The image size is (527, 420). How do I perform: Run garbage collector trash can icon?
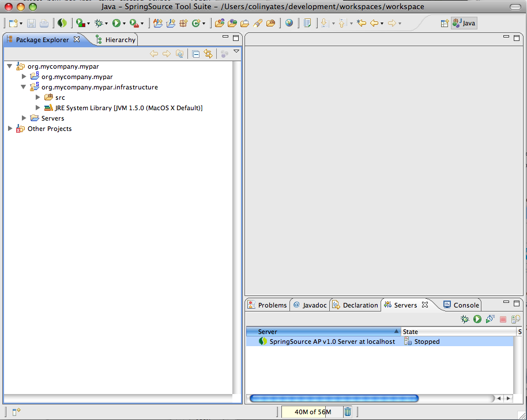348,411
